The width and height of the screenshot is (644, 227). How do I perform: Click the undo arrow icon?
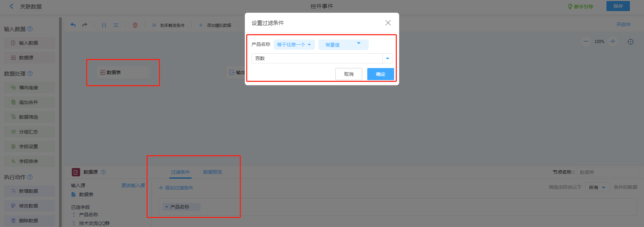73,25
